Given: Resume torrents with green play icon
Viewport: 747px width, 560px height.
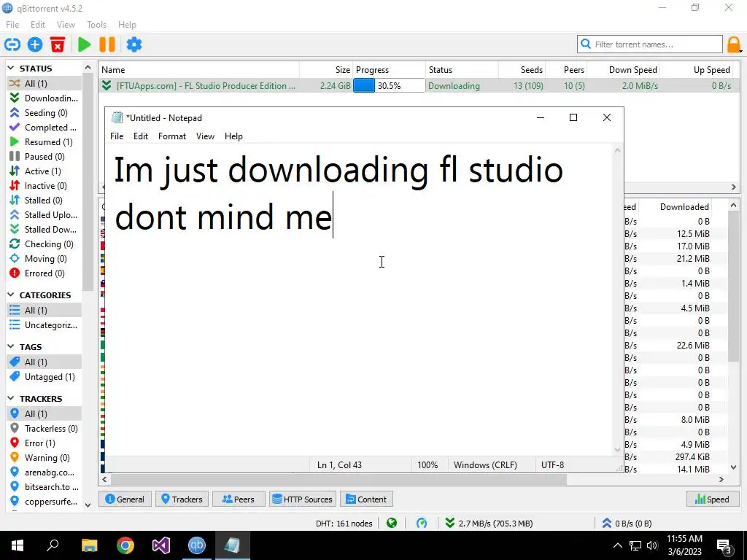Looking at the screenshot, I should click(x=85, y=44).
